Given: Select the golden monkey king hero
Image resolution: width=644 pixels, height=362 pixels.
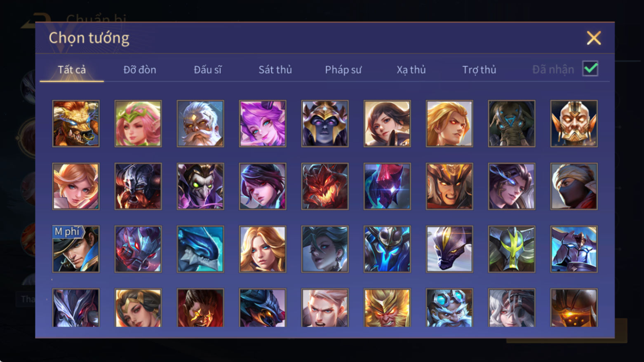Looking at the screenshot, I should (x=387, y=308).
